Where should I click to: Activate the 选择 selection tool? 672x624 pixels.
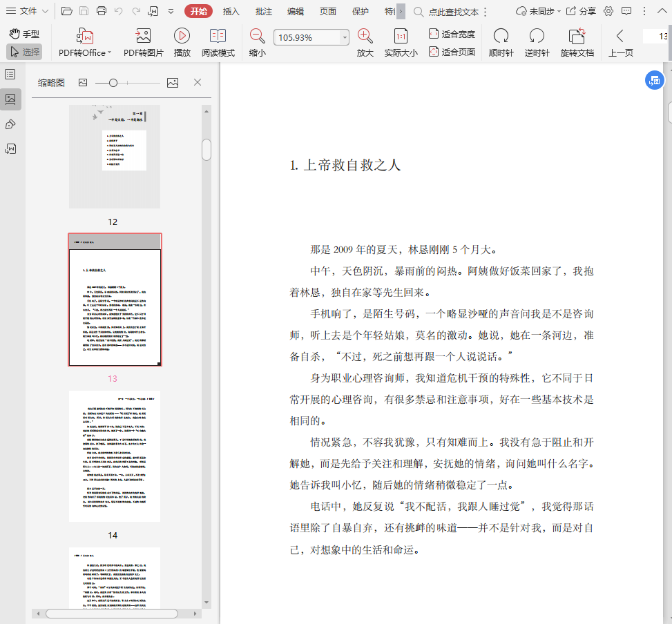24,52
